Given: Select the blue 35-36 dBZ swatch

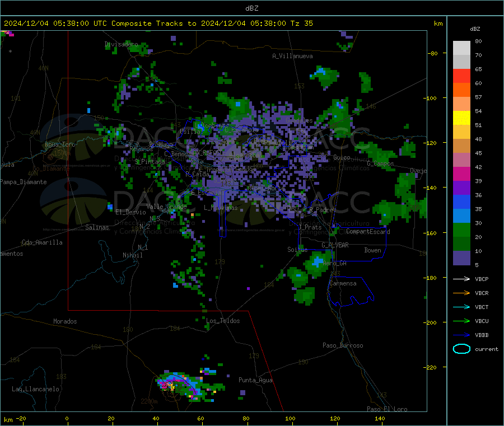Looking at the screenshot, I should pyautogui.click(x=461, y=202).
